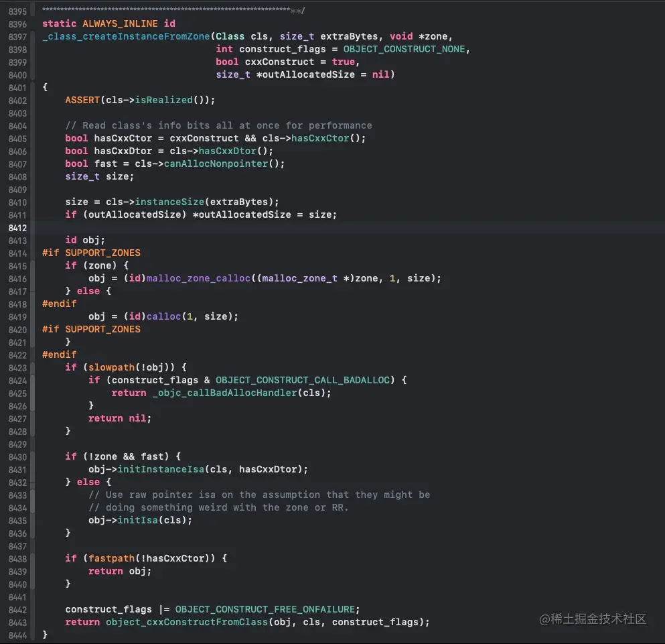
Task: Click 'construct_flags |=' on line 8442
Action: (x=117, y=610)
